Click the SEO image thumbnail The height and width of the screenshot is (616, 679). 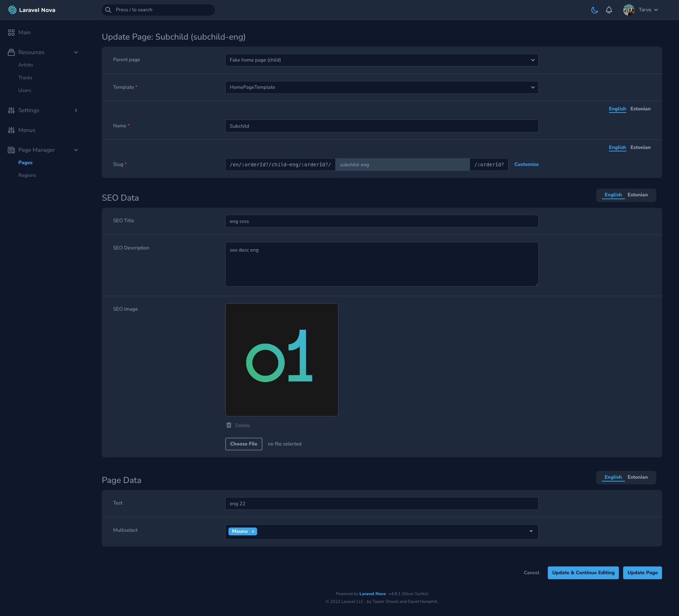(x=282, y=359)
